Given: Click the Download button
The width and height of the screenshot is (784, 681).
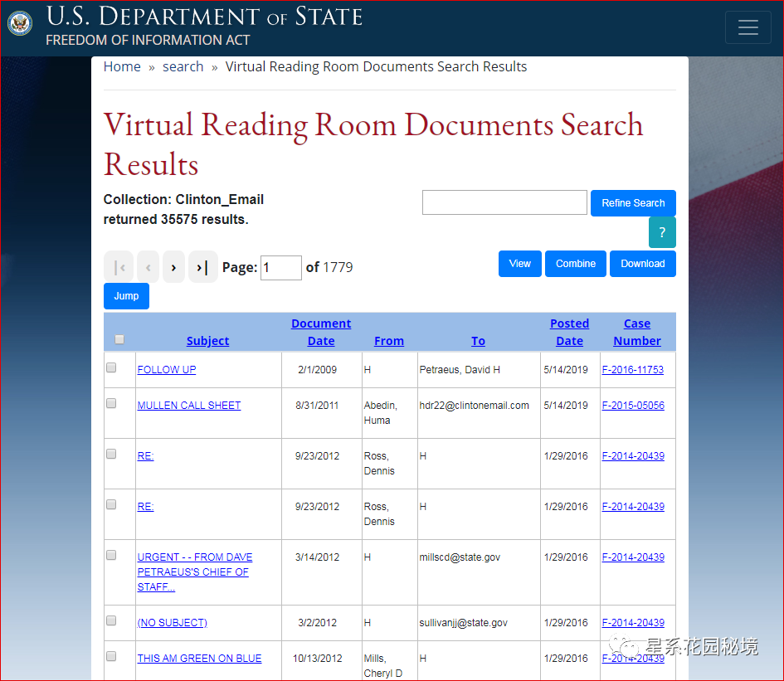Looking at the screenshot, I should click(x=642, y=264).
